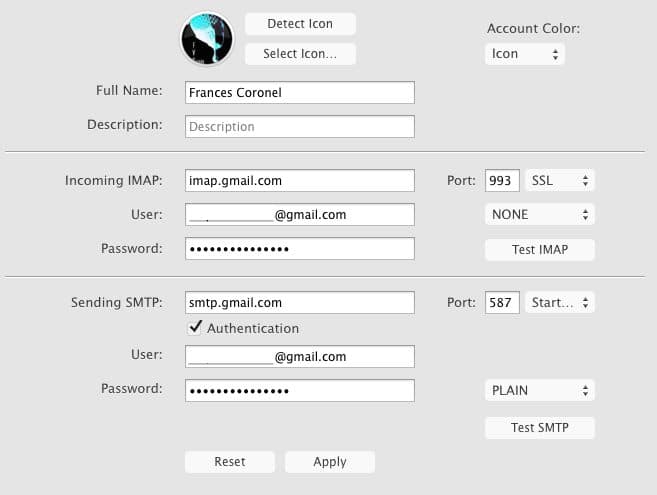Select the SMTP port 587 field
The height and width of the screenshot is (495, 657).
coord(502,302)
